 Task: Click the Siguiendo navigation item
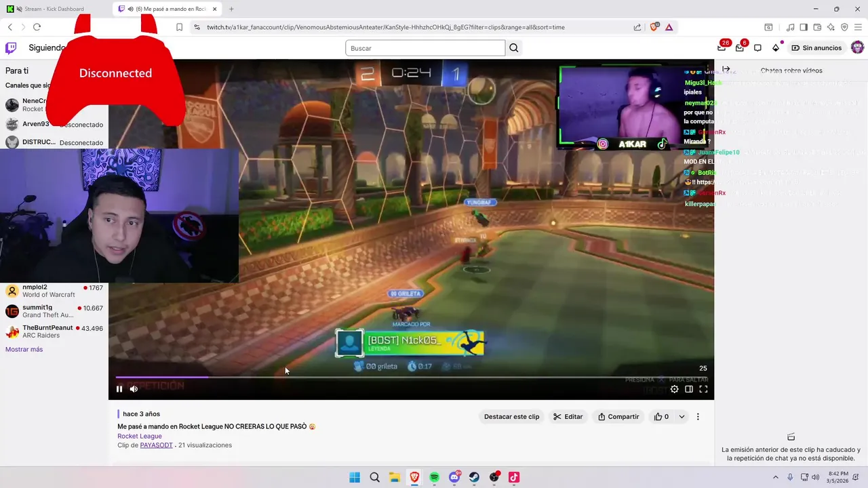pyautogui.click(x=47, y=48)
